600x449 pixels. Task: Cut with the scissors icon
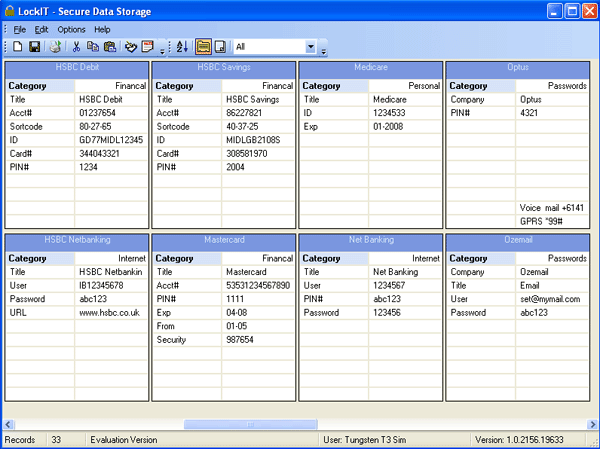pyautogui.click(x=76, y=47)
